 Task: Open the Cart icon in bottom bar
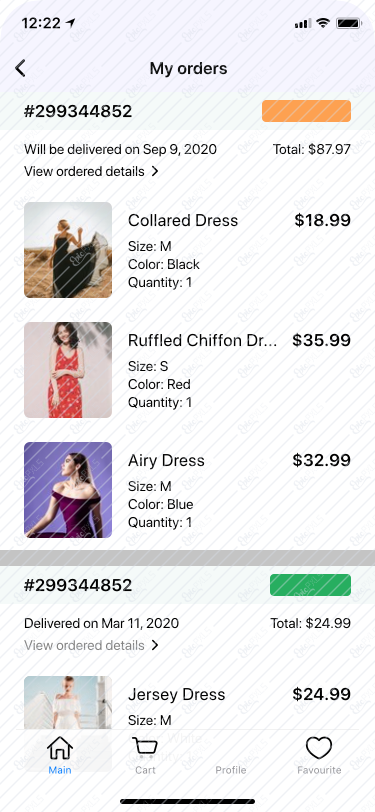pyautogui.click(x=145, y=748)
